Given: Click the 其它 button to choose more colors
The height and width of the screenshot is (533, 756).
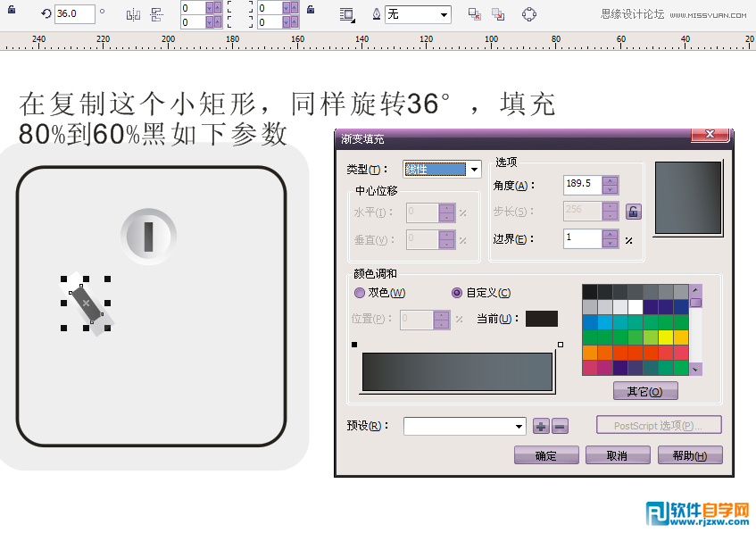Looking at the screenshot, I should [x=644, y=390].
